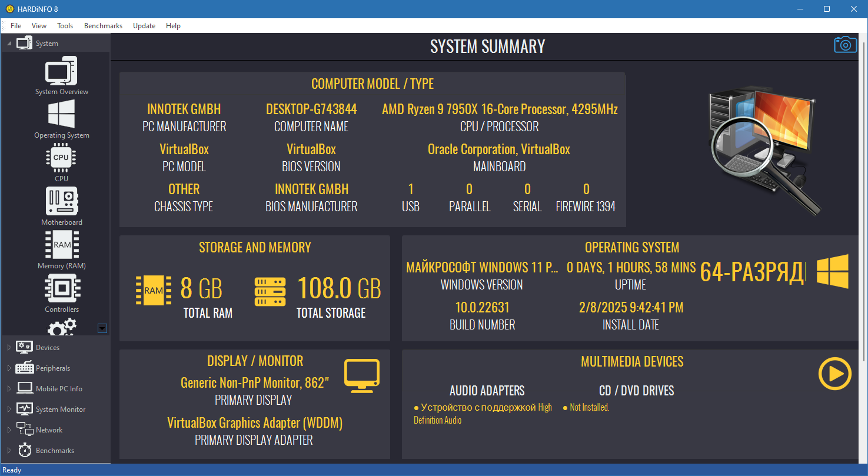
Task: Expand the Mobile PC Info arrow
Action: click(9, 389)
